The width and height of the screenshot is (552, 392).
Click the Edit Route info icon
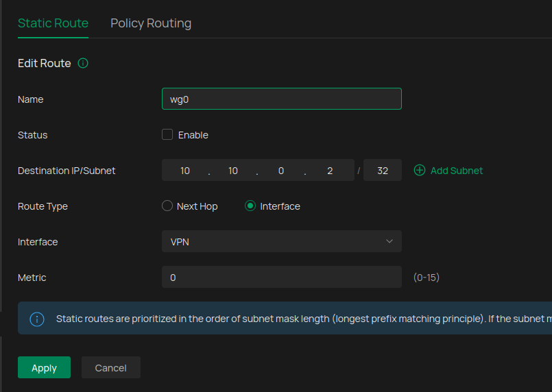(x=83, y=63)
